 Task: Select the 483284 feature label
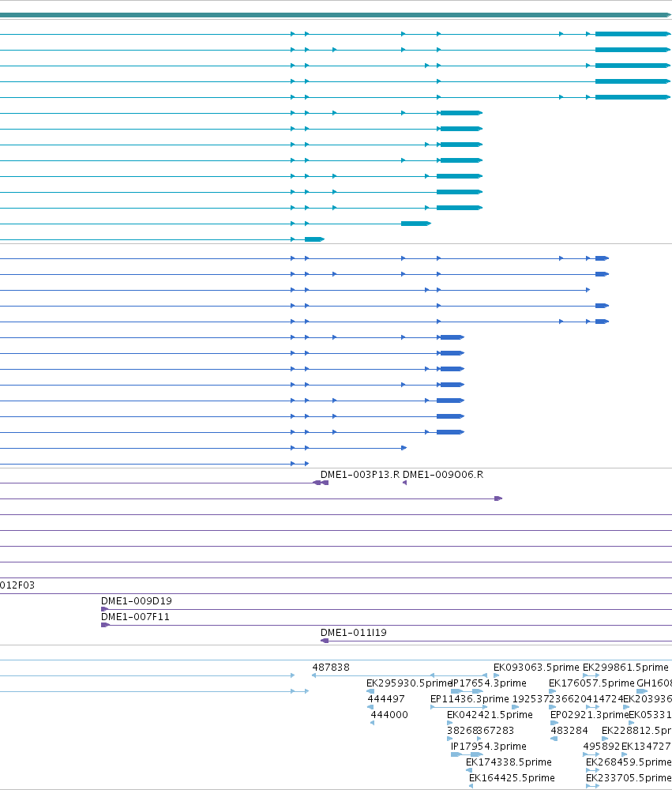click(x=569, y=731)
